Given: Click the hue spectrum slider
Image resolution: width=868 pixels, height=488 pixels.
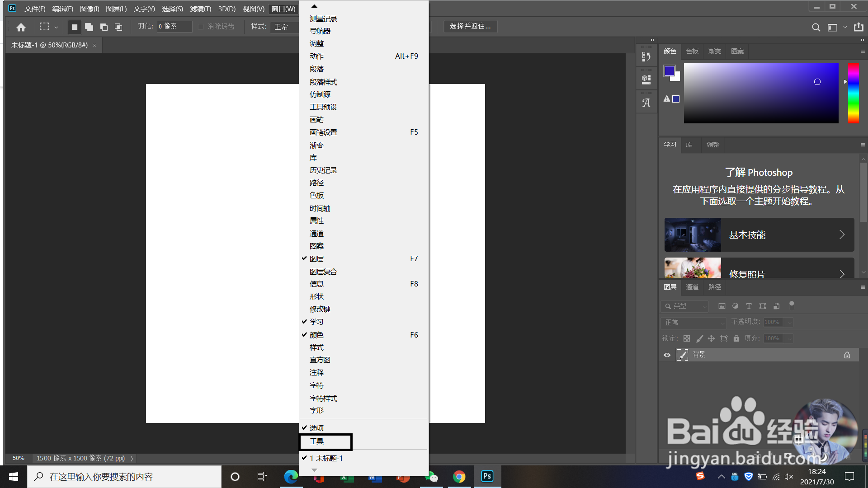Looking at the screenshot, I should click(853, 94).
